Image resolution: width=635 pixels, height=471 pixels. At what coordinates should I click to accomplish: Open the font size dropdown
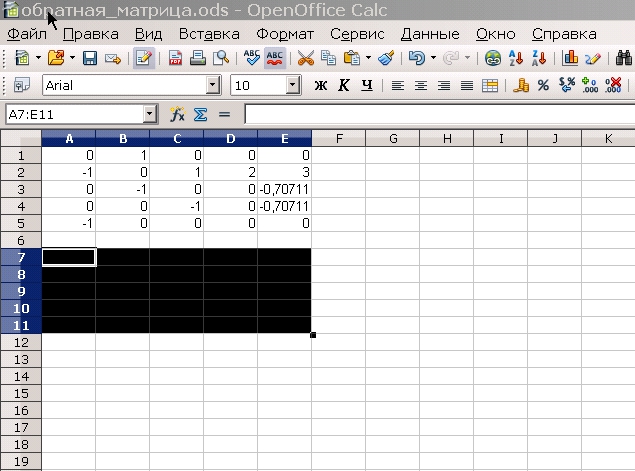click(x=292, y=86)
